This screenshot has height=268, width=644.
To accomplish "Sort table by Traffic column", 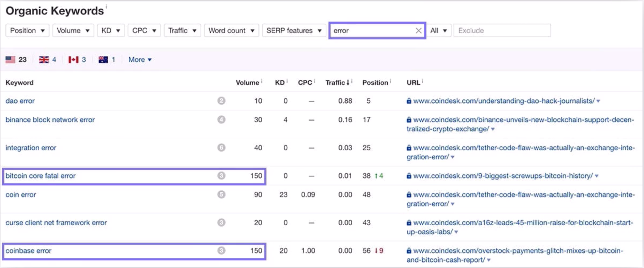I will (337, 83).
